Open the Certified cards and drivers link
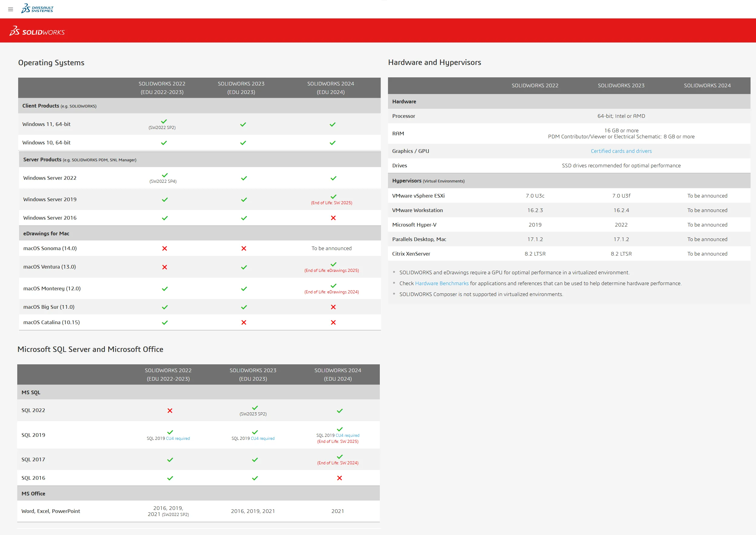The height and width of the screenshot is (535, 756). click(621, 151)
